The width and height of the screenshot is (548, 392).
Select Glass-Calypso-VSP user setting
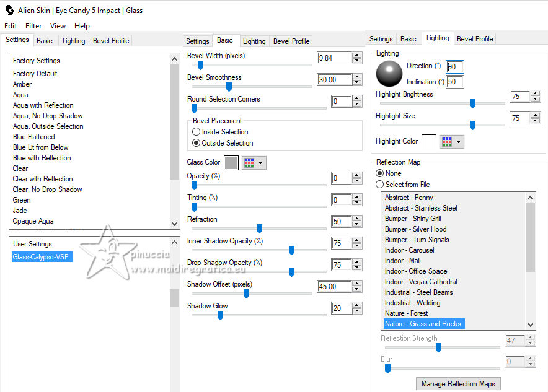(x=42, y=257)
